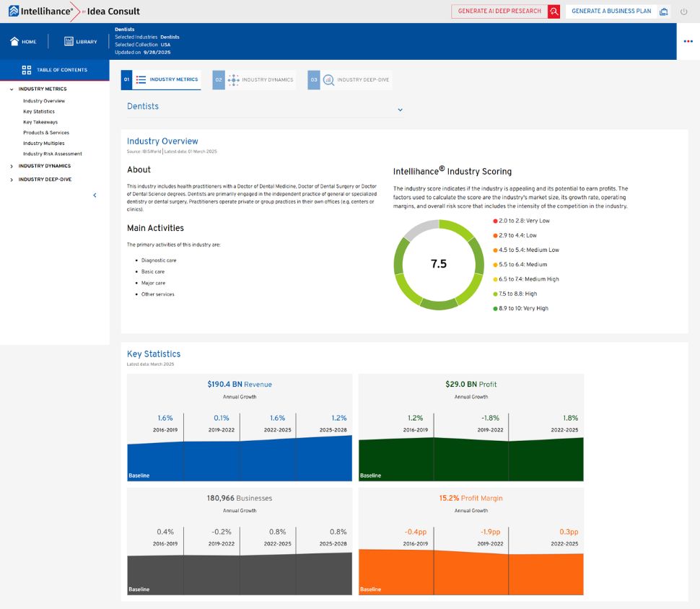700x609 pixels.
Task: Click the Table of Contents grid icon
Action: (x=27, y=70)
